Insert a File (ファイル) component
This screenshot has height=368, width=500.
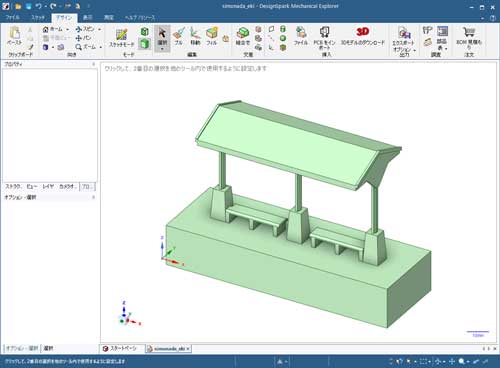(301, 36)
